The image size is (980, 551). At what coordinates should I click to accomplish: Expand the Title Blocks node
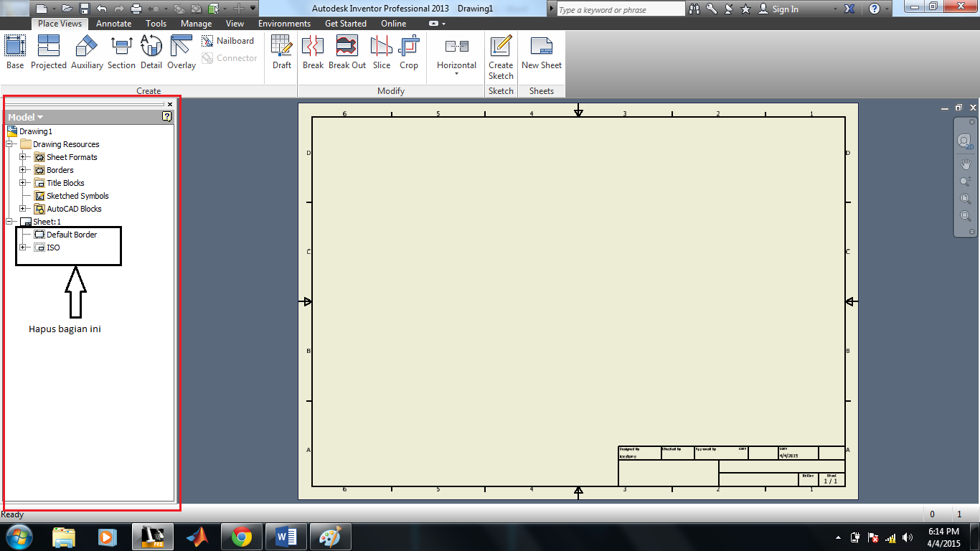pyautogui.click(x=23, y=183)
